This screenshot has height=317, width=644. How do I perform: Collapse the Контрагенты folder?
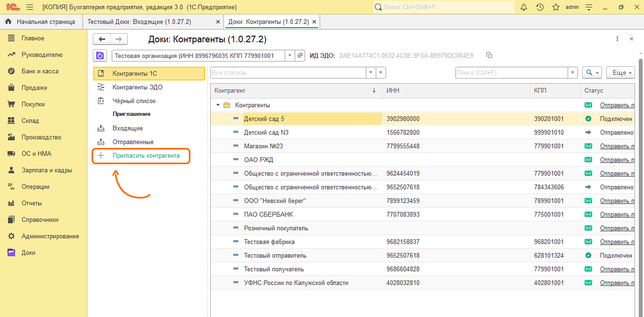[x=218, y=105]
